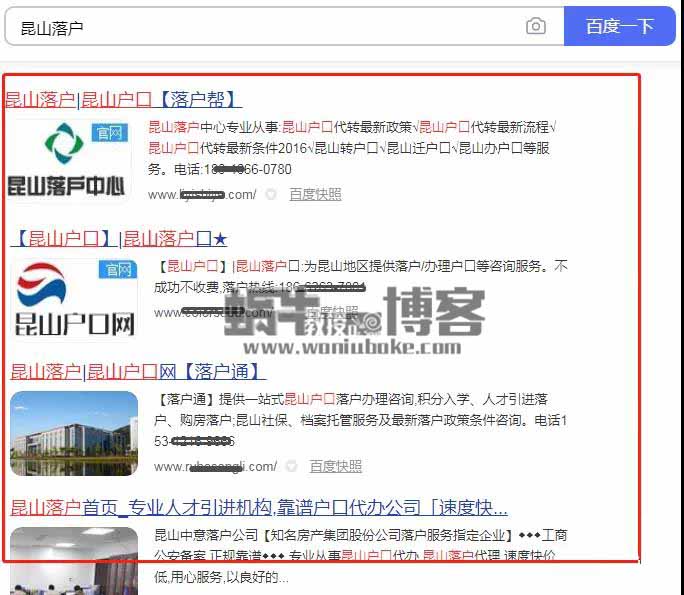
Task: Click the URL text under 落户通 description
Action: click(215, 466)
